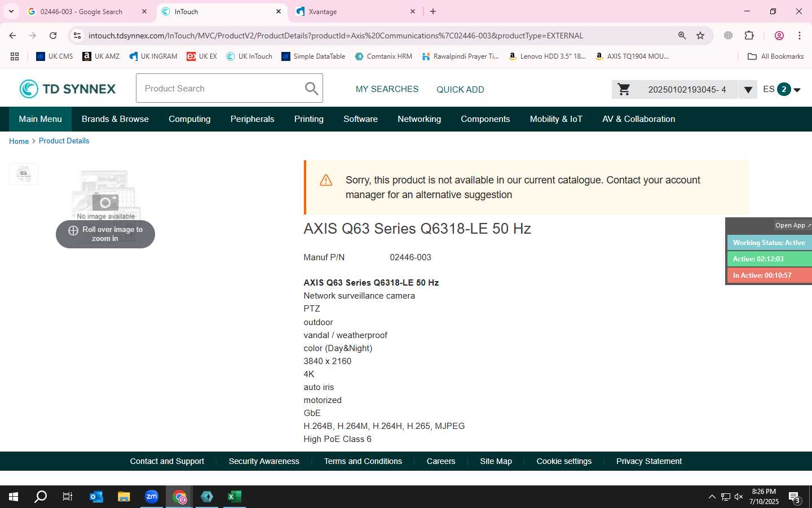Viewport: 812px width, 508px height.
Task: Close the InTouch tab
Action: click(279, 11)
